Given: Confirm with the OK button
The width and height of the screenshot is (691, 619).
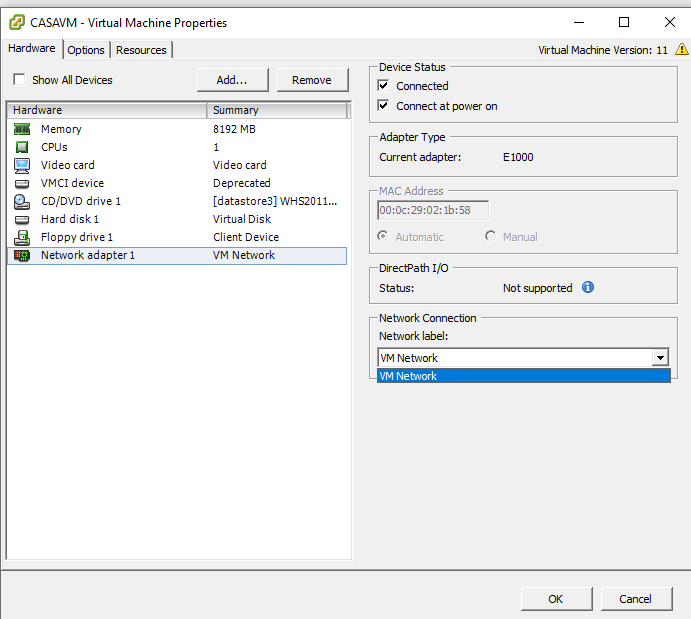Looking at the screenshot, I should point(556,599).
